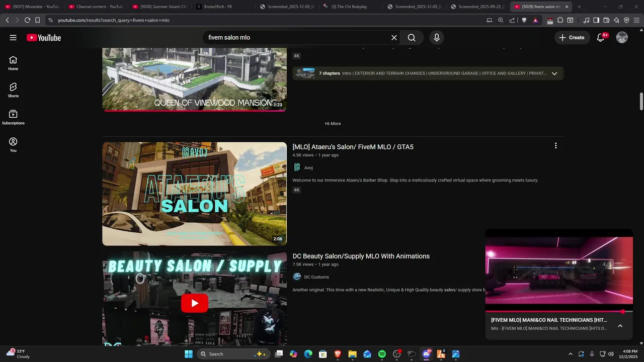Click the Windows Start button
Image resolution: width=644 pixels, height=362 pixels.
[189, 354]
